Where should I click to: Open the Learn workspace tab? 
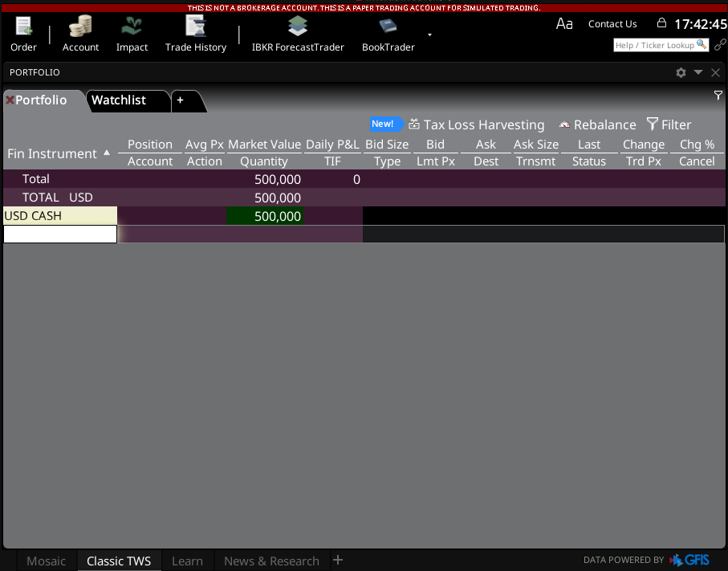[x=187, y=561]
